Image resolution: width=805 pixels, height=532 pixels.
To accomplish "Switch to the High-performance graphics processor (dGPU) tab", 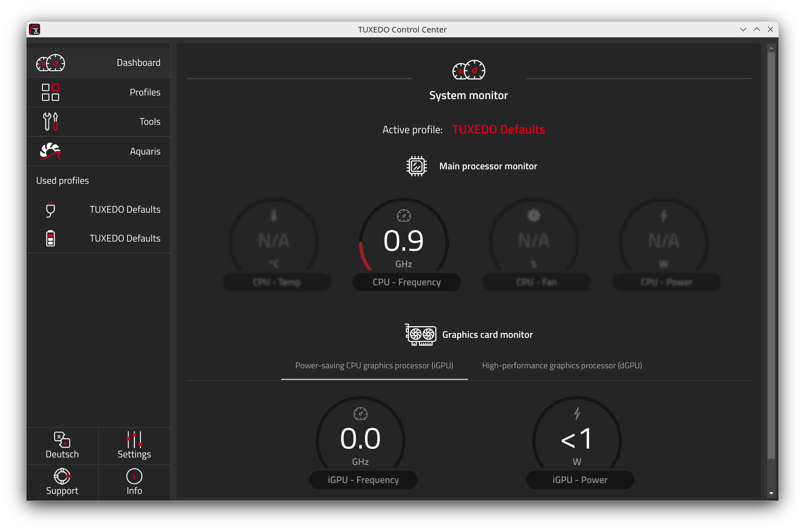I will tap(562, 365).
